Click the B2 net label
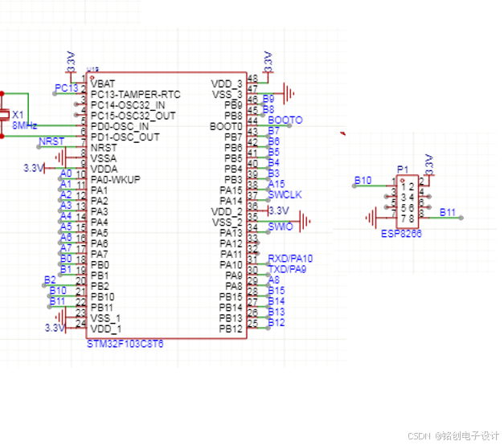The height and width of the screenshot is (445, 504). tap(50, 280)
